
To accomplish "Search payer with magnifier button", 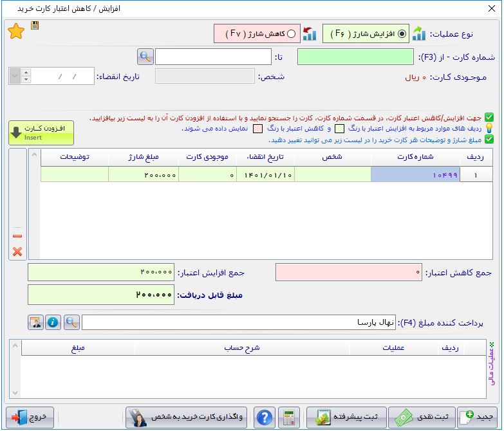I will pyautogui.click(x=71, y=322).
